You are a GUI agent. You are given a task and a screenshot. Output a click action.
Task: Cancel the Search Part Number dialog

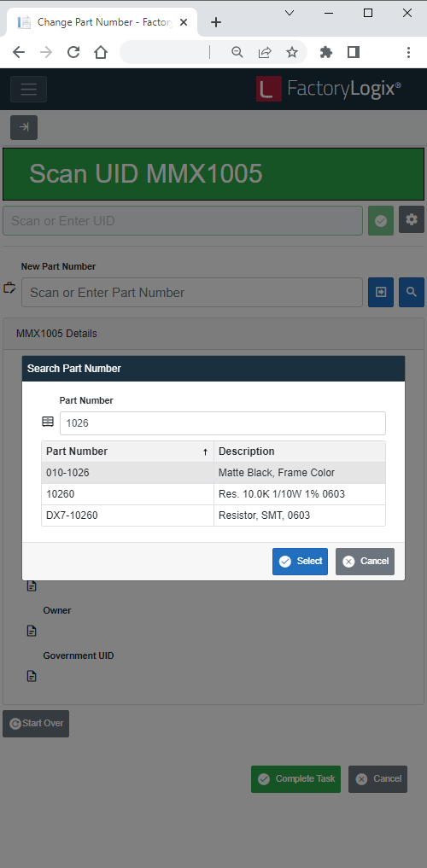coord(365,562)
